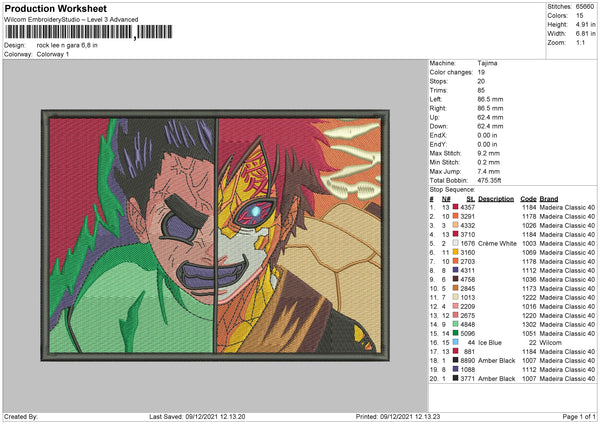Click code 1222 in stop 11
600x424 pixels.
pyautogui.click(x=529, y=297)
